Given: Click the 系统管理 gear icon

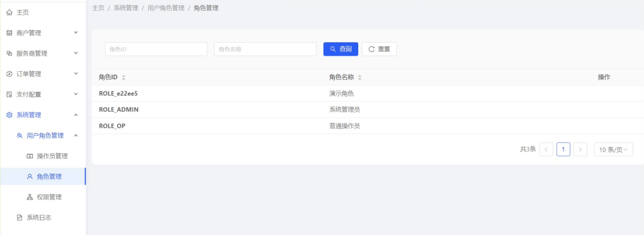Looking at the screenshot, I should 9,115.
